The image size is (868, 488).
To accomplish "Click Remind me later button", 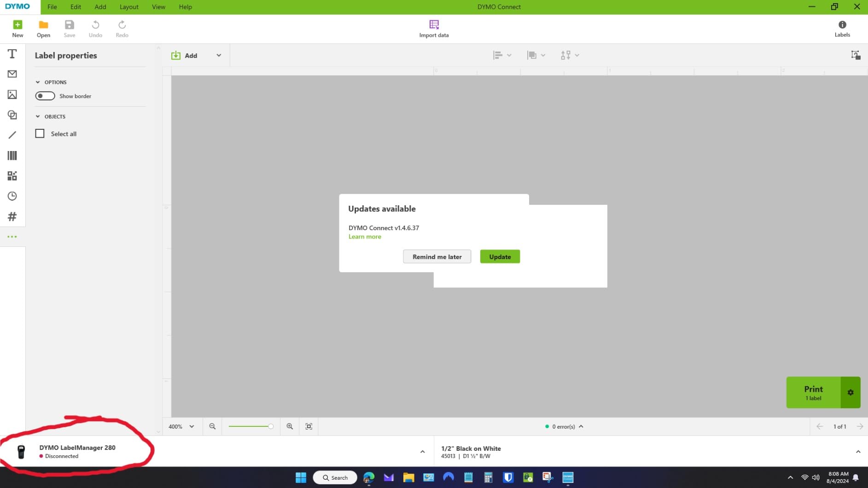I will (437, 256).
